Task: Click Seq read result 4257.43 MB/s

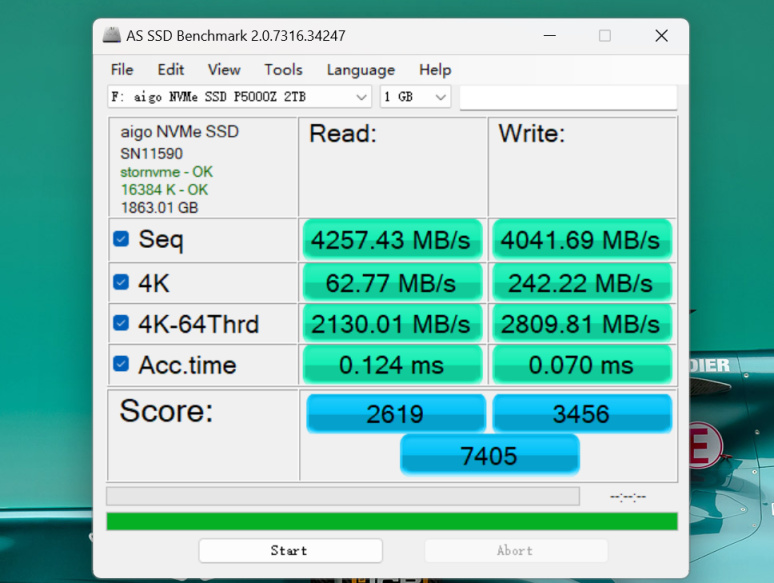Action: point(392,240)
